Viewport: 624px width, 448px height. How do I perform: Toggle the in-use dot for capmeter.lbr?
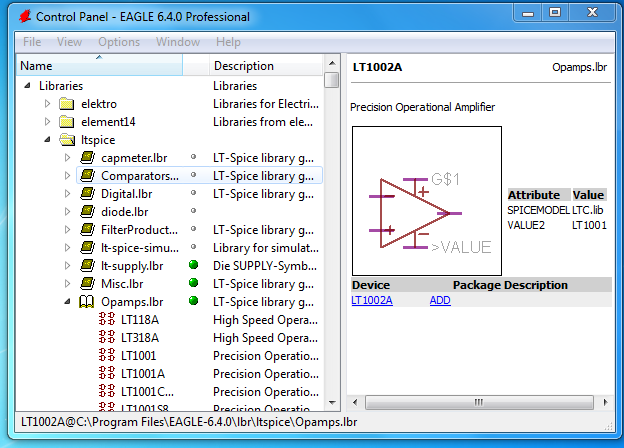click(193, 157)
